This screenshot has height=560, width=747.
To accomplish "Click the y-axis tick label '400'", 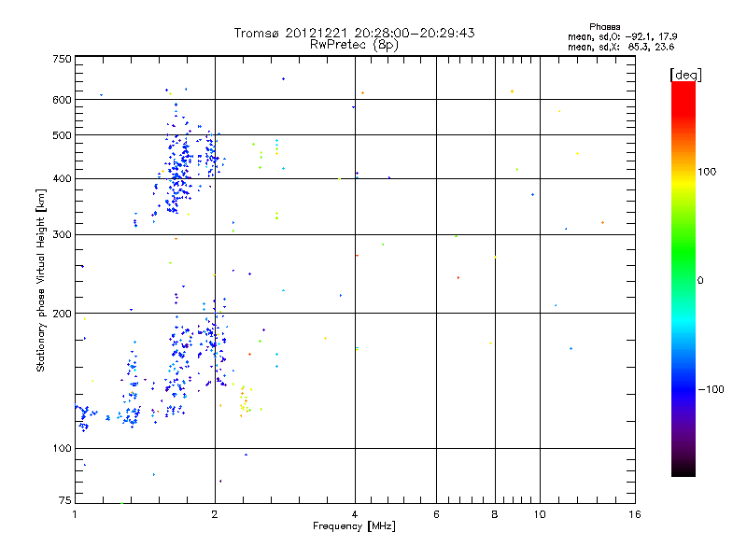I will pos(62,178).
